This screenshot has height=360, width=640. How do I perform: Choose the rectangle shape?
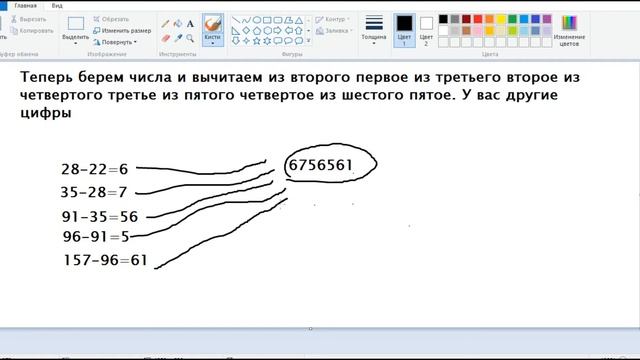[x=267, y=20]
